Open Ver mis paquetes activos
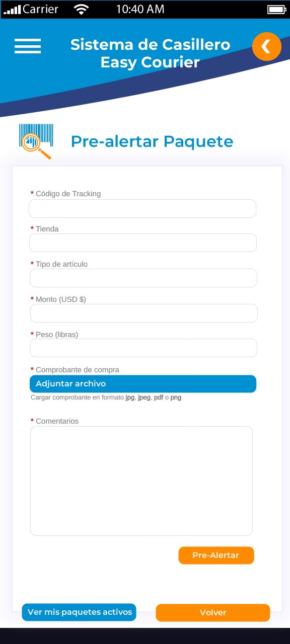This screenshot has height=644, width=290. click(x=79, y=612)
